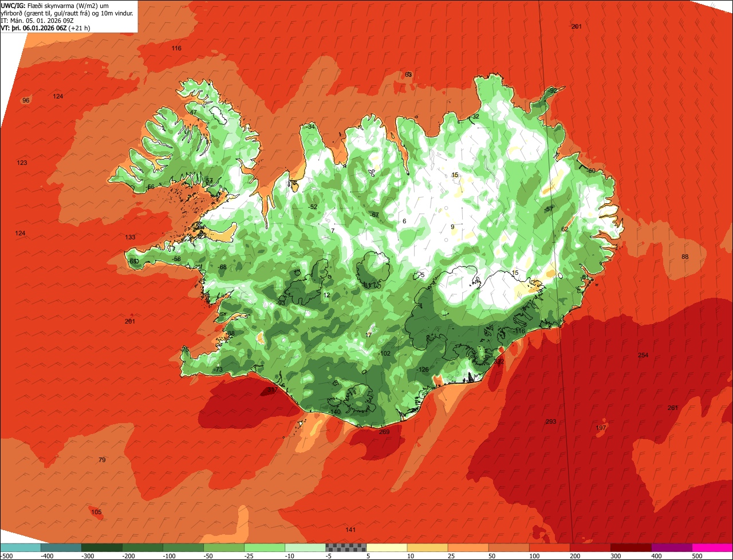Click the title line 'UWC/IG: Flæði skynvarma (W/m2) um'
The image size is (733, 560).
pyautogui.click(x=55, y=5)
